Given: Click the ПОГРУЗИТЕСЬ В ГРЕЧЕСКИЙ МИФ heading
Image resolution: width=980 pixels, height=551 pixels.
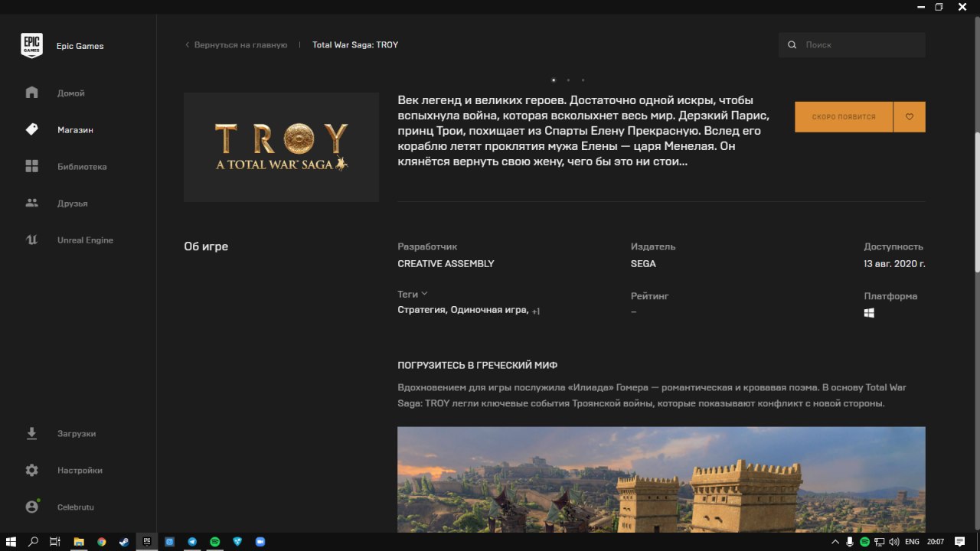Looking at the screenshot, I should tap(478, 365).
